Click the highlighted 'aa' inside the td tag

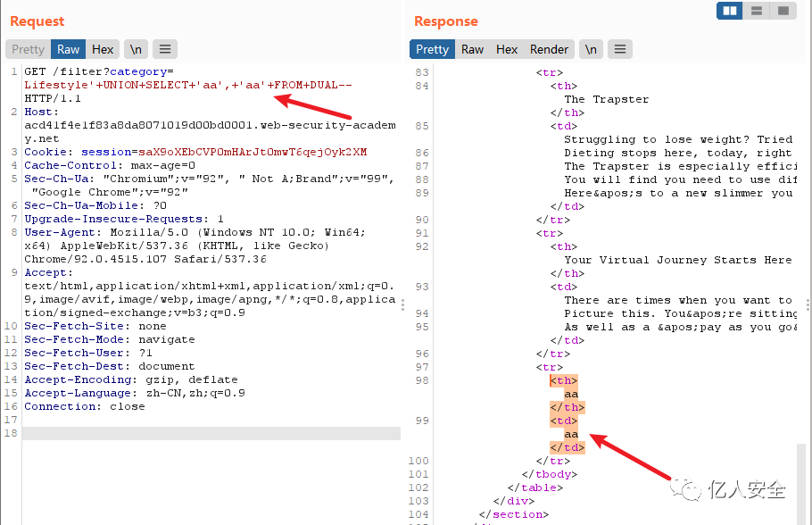coord(571,434)
